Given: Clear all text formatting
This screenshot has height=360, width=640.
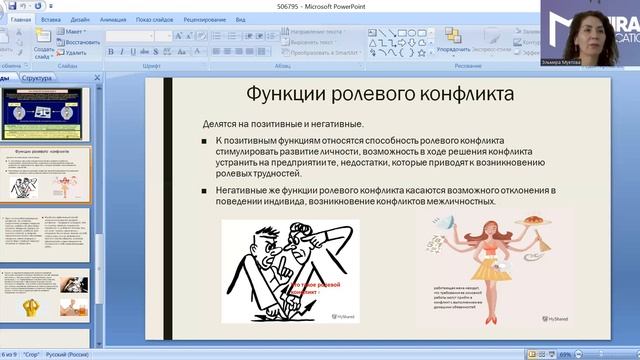Looking at the screenshot, I should 202,36.
